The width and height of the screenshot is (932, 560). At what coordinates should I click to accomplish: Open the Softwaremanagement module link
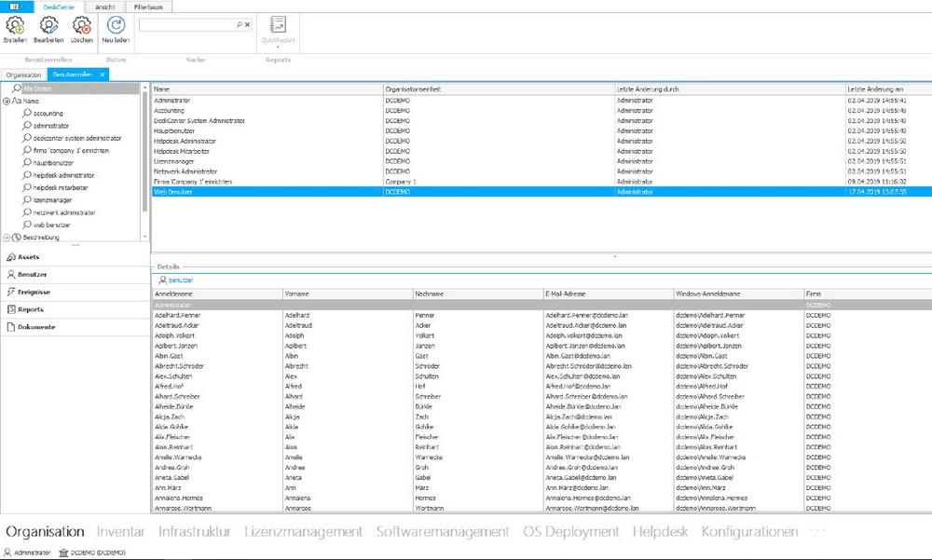443,531
